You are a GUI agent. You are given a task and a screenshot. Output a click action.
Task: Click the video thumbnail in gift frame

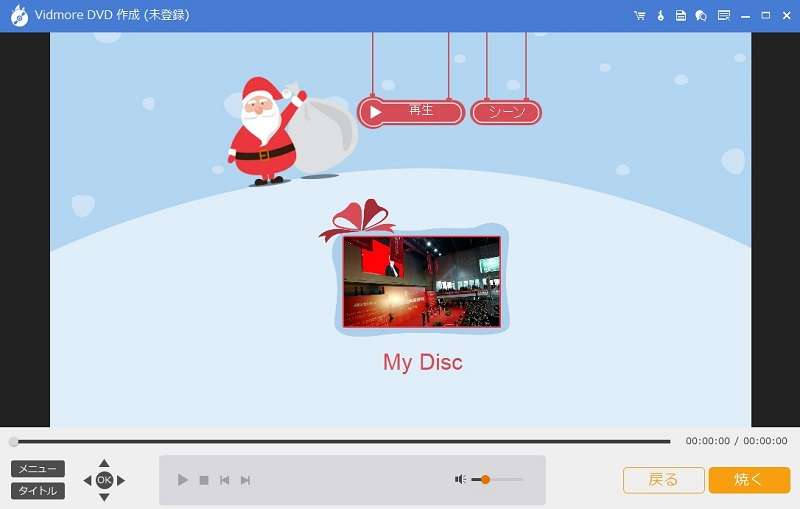pyautogui.click(x=421, y=281)
